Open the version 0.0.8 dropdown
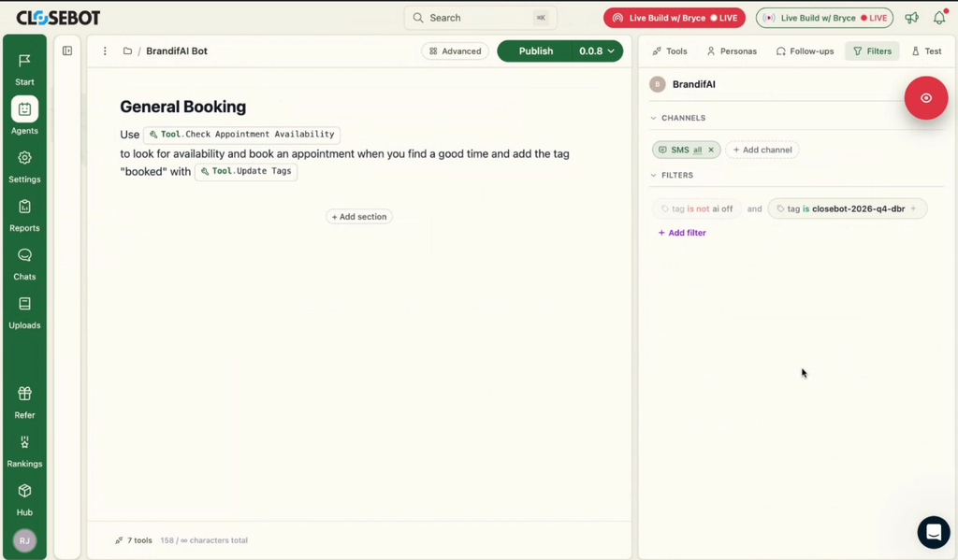 [597, 51]
